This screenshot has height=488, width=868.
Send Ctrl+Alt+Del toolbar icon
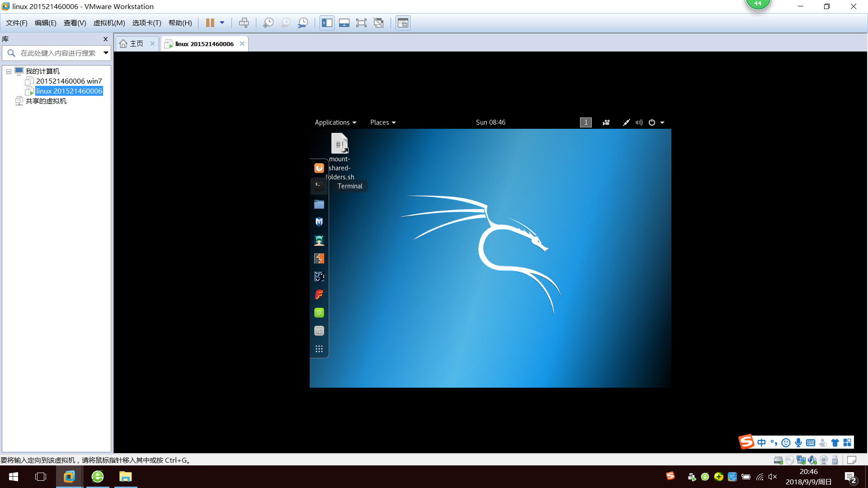(x=244, y=23)
